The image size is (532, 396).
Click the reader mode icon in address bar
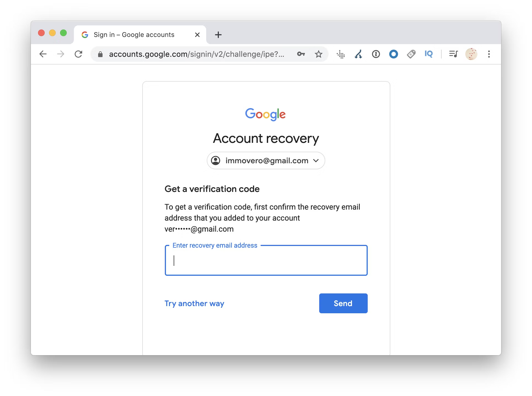453,54
